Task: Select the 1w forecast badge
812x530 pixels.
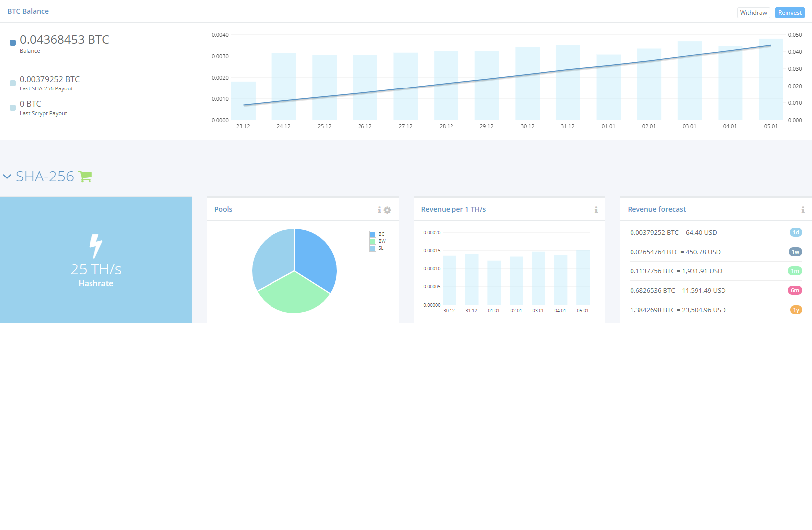Action: 796,252
